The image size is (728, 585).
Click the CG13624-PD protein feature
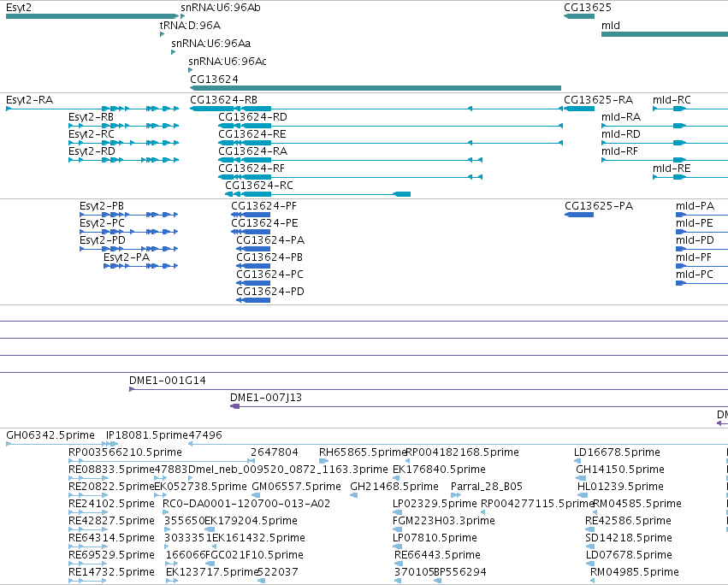click(x=253, y=300)
